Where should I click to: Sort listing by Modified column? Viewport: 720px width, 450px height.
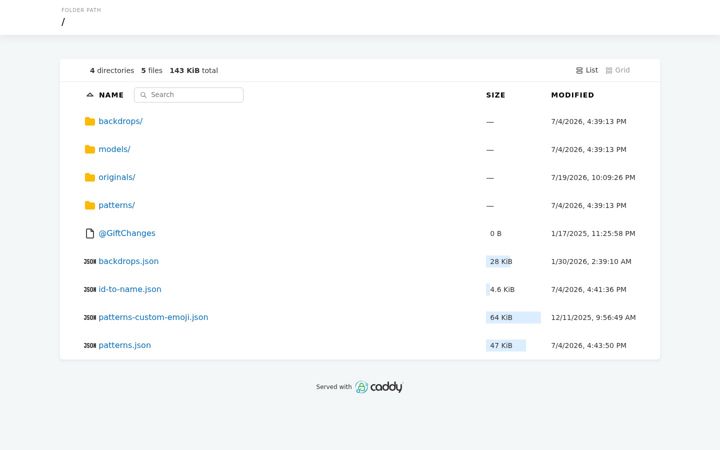[x=572, y=95]
